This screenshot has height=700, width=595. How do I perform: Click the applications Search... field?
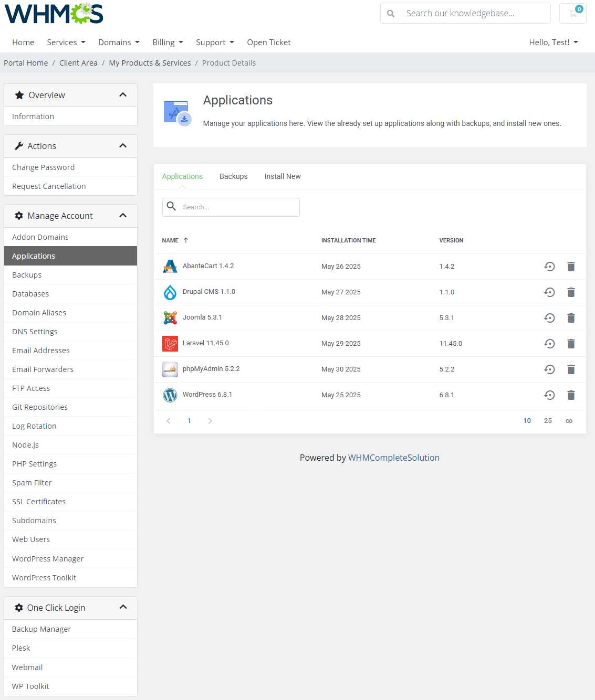pyautogui.click(x=231, y=207)
